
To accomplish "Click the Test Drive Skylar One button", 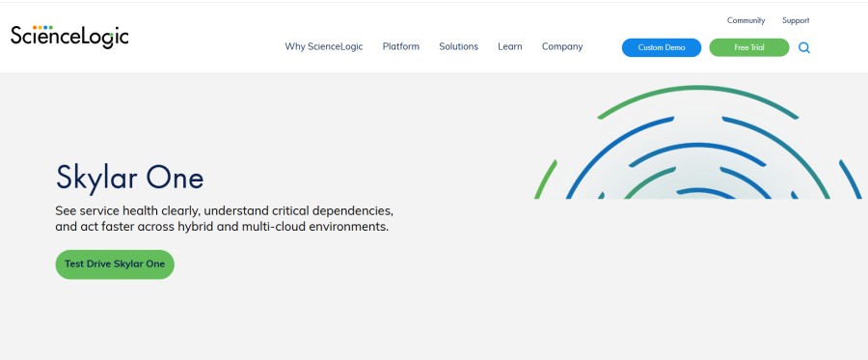I will (115, 264).
